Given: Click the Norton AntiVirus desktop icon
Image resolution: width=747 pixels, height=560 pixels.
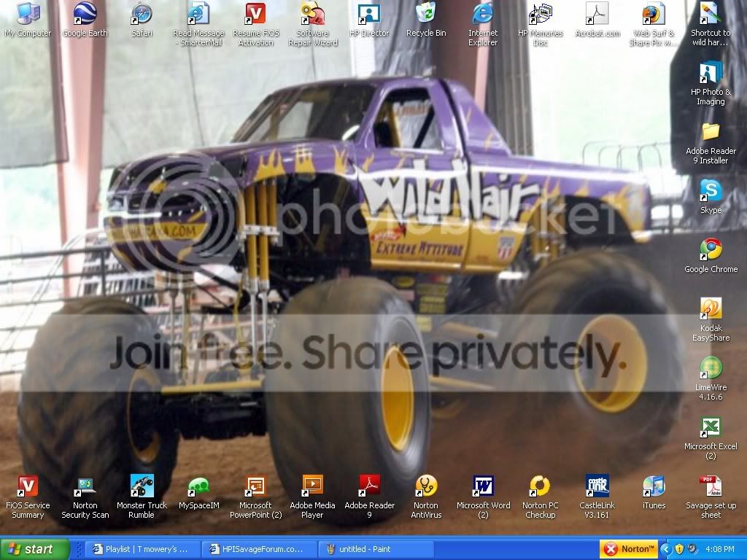Looking at the screenshot, I should (426, 497).
